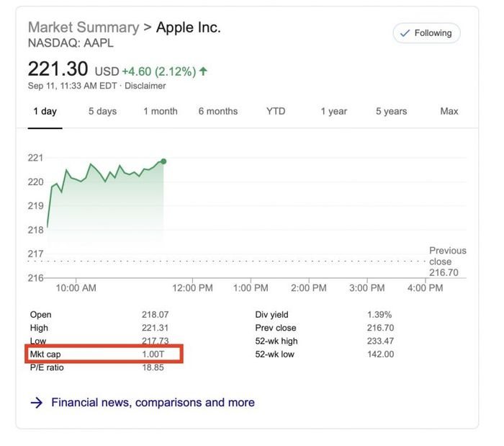Click the green dot at chart line end

(x=163, y=161)
